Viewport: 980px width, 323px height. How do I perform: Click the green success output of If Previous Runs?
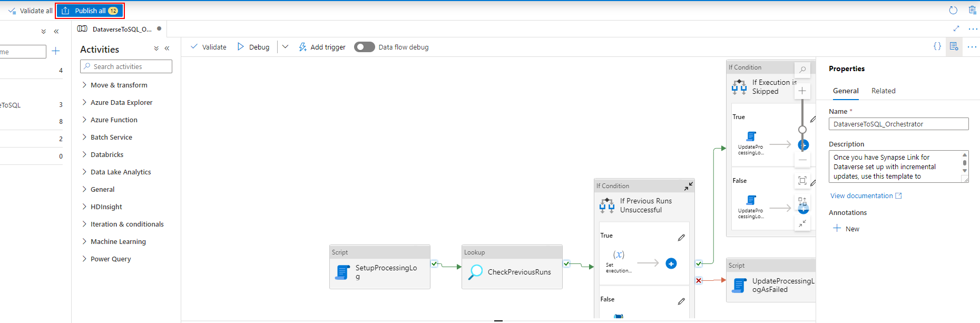699,263
